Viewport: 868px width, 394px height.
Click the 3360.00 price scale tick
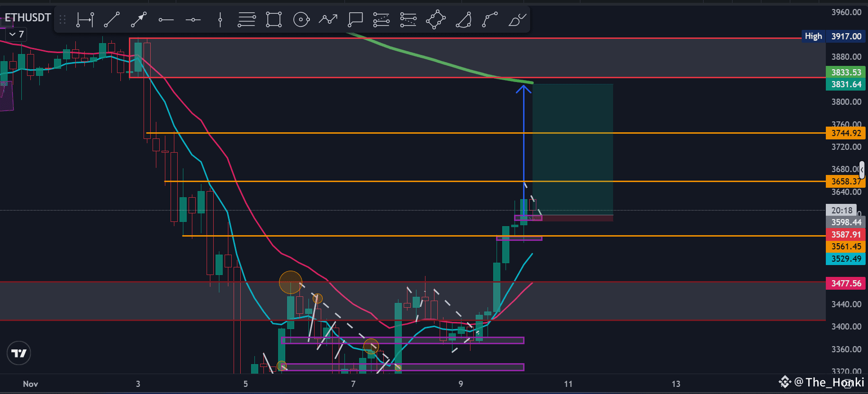846,349
